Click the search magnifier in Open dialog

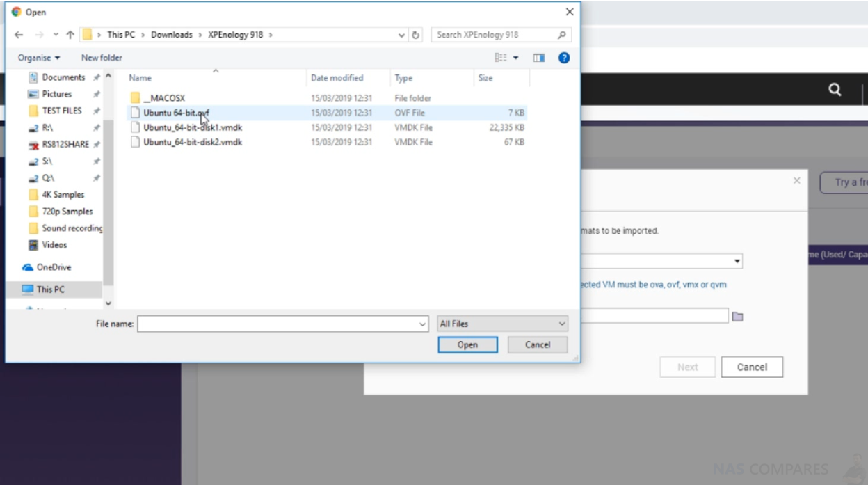(x=562, y=35)
